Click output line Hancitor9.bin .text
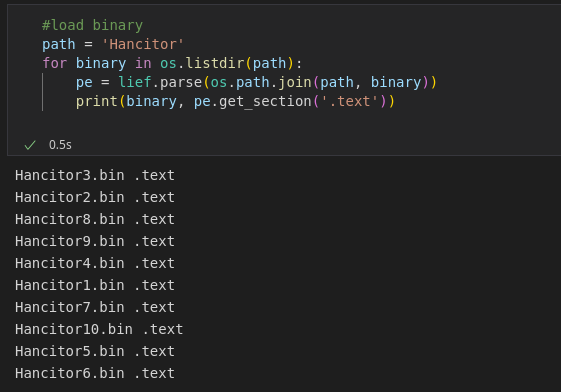 pos(95,241)
